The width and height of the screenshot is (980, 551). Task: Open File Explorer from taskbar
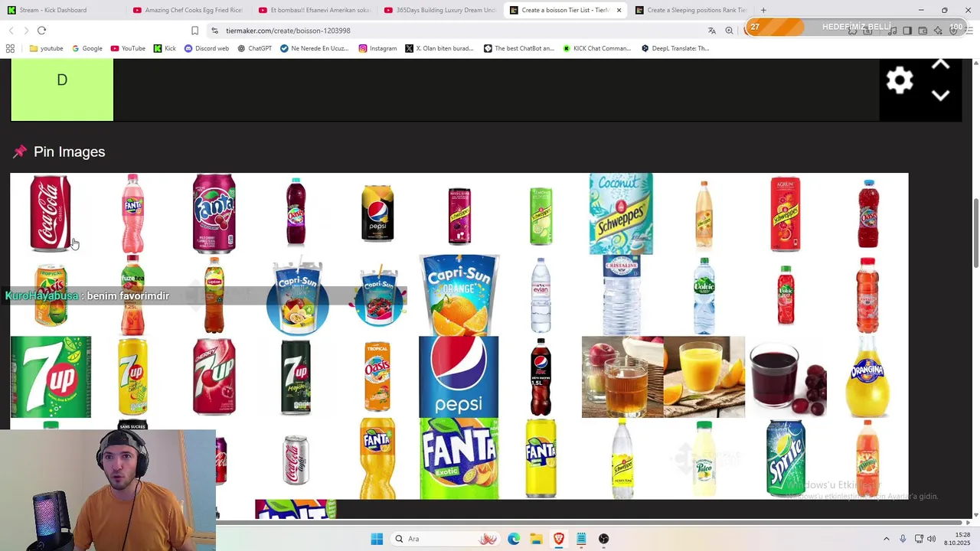coord(536,539)
